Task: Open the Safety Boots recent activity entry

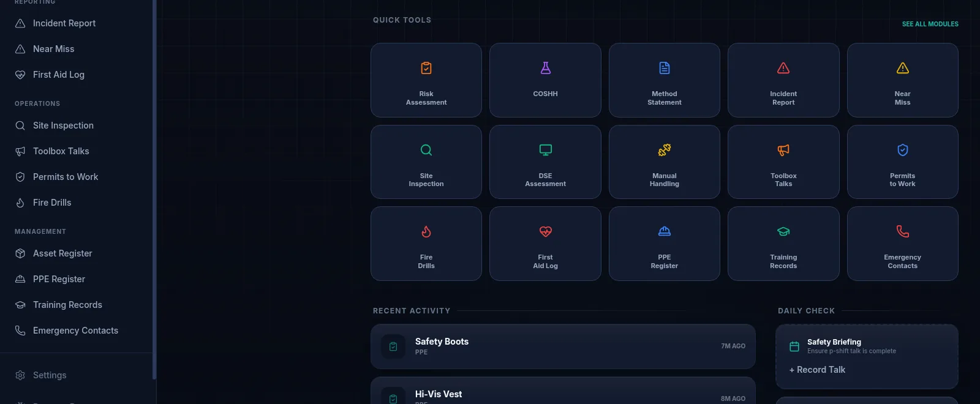Action: coord(563,346)
